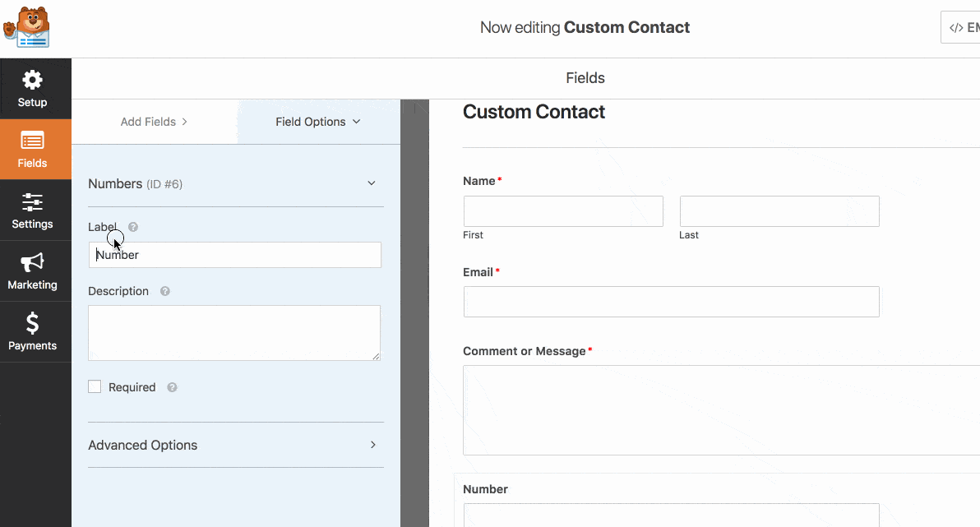
Task: Click the WPForms bear logo
Action: (x=26, y=27)
